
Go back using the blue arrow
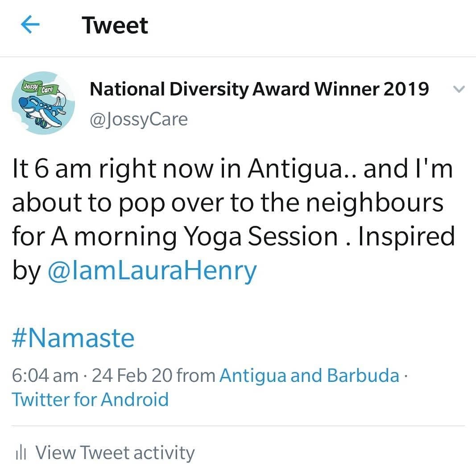click(x=30, y=24)
